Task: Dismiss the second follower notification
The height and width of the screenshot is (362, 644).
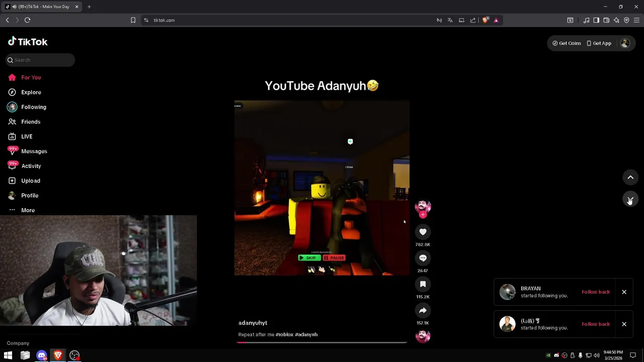Action: pyautogui.click(x=624, y=324)
